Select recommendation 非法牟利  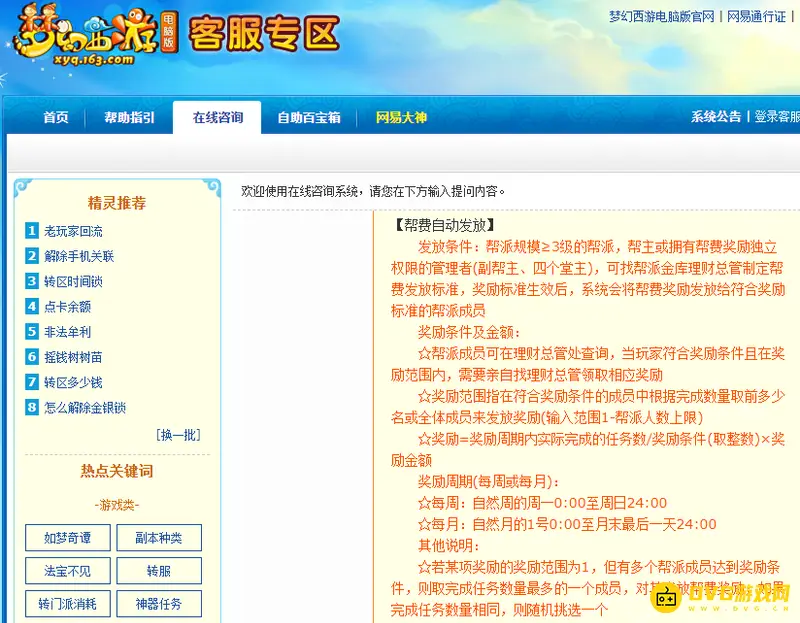pyautogui.click(x=67, y=332)
